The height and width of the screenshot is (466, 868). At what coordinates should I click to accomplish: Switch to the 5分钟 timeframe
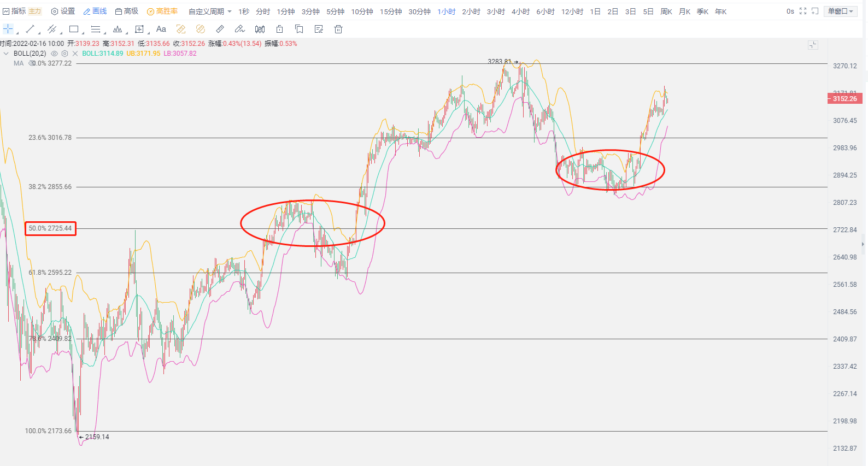pos(336,11)
